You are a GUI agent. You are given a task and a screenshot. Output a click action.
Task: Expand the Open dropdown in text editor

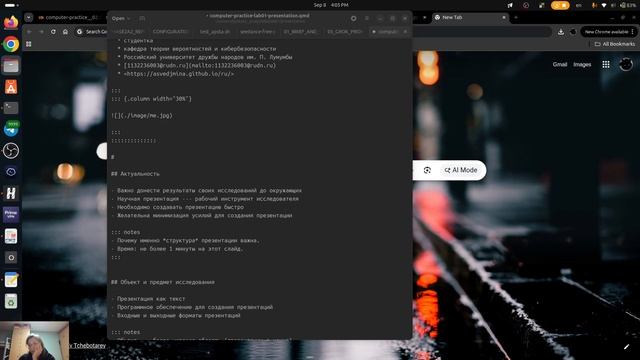click(x=121, y=18)
